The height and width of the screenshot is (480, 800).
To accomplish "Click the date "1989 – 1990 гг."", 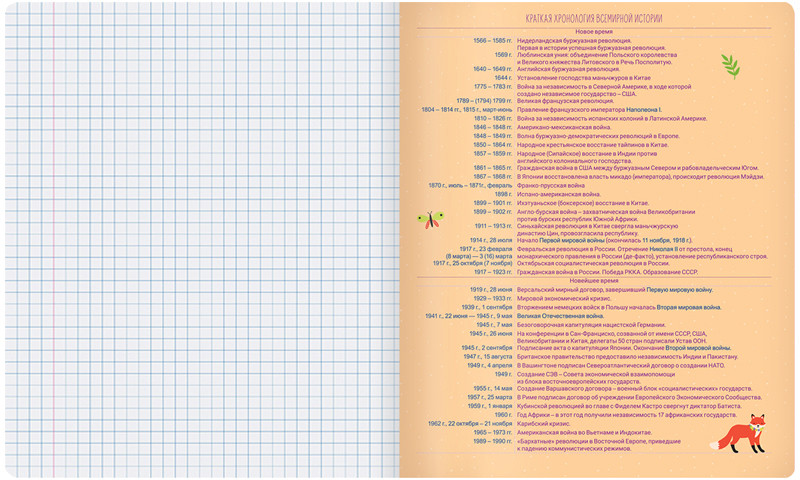I will [x=492, y=441].
